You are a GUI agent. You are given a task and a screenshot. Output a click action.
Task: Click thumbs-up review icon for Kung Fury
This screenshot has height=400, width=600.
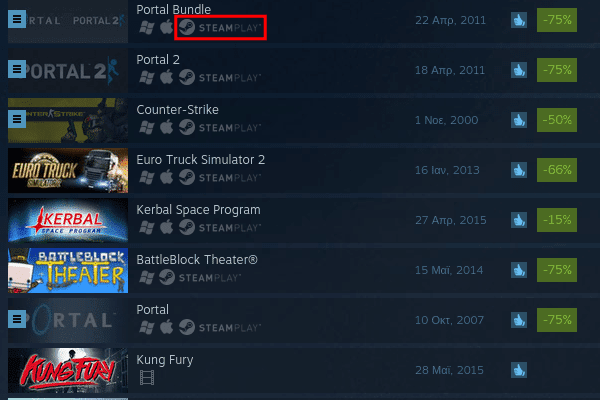tap(519, 370)
